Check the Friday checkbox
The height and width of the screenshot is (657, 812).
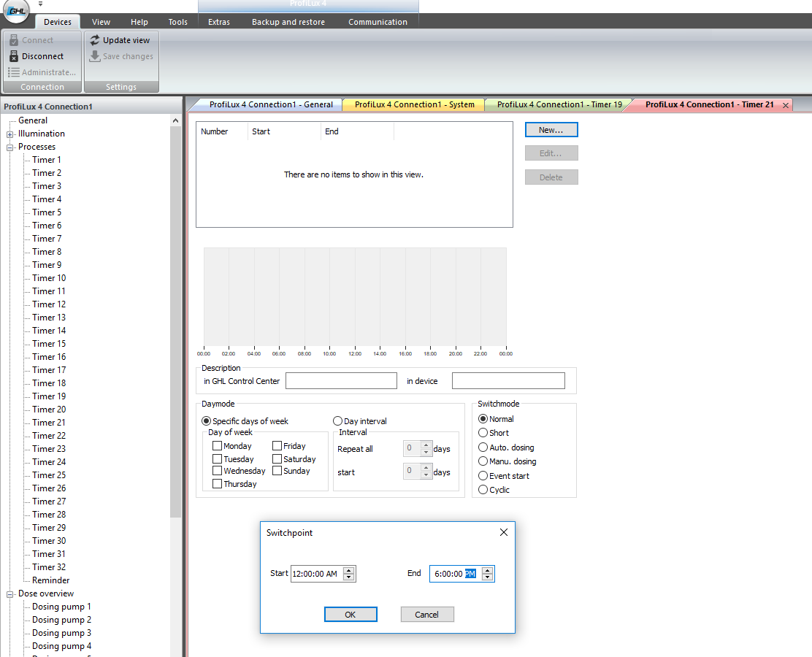click(x=277, y=446)
